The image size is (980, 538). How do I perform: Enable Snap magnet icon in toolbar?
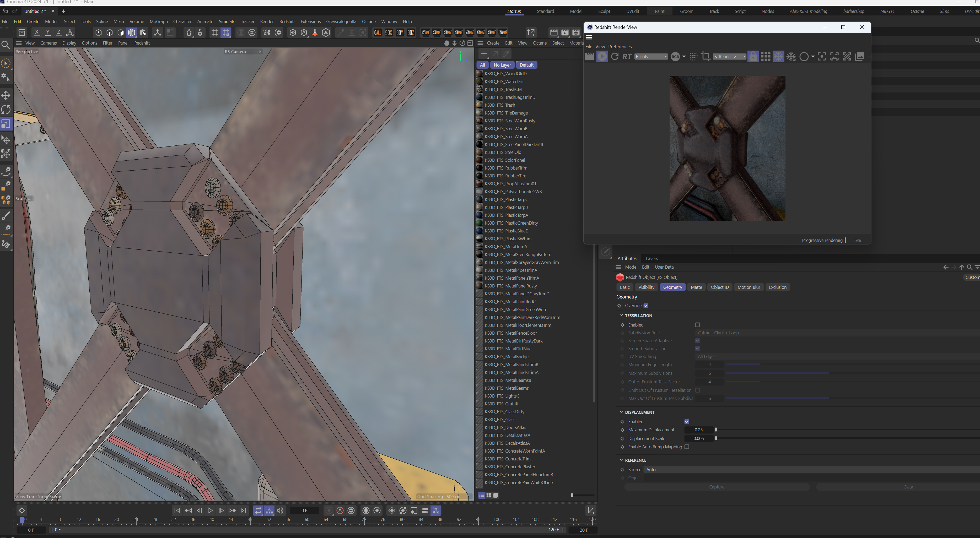tap(189, 32)
